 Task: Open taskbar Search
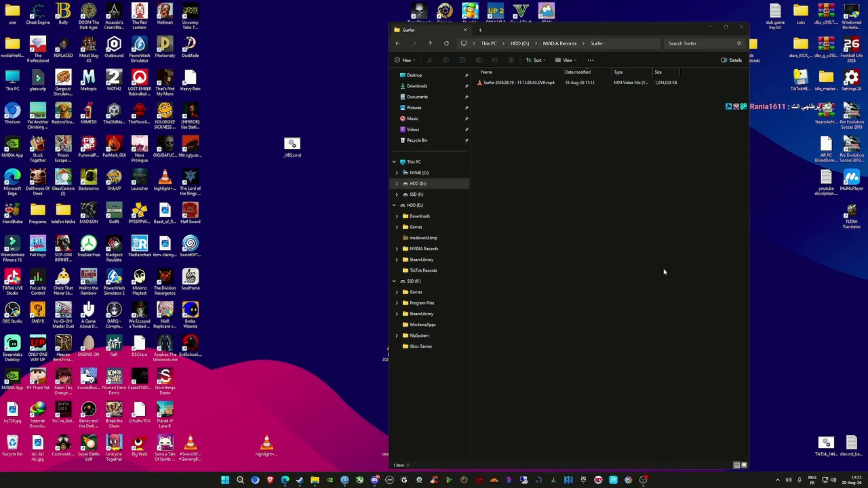coord(240,481)
